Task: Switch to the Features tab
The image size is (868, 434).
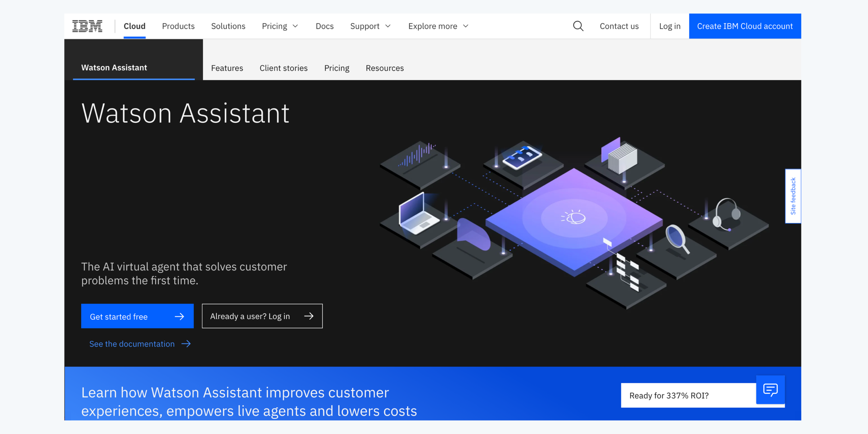Action: [x=227, y=68]
